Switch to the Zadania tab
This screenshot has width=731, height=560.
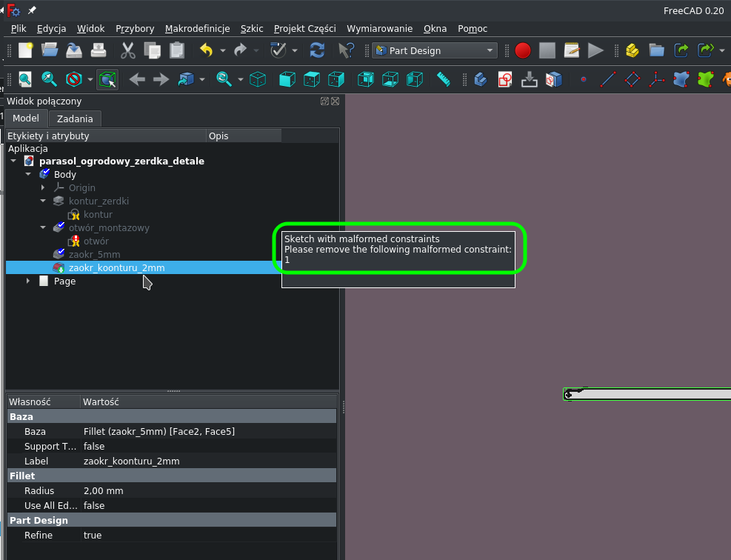(x=75, y=119)
